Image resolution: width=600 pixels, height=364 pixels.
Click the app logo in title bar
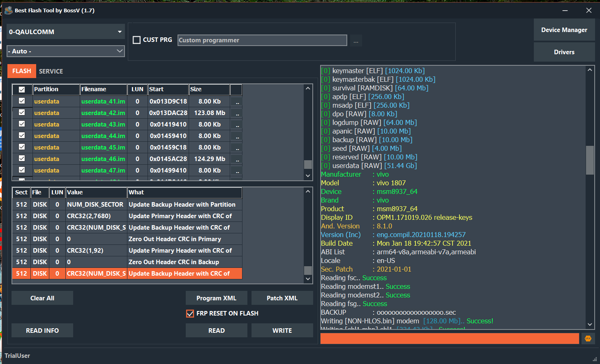click(x=8, y=10)
